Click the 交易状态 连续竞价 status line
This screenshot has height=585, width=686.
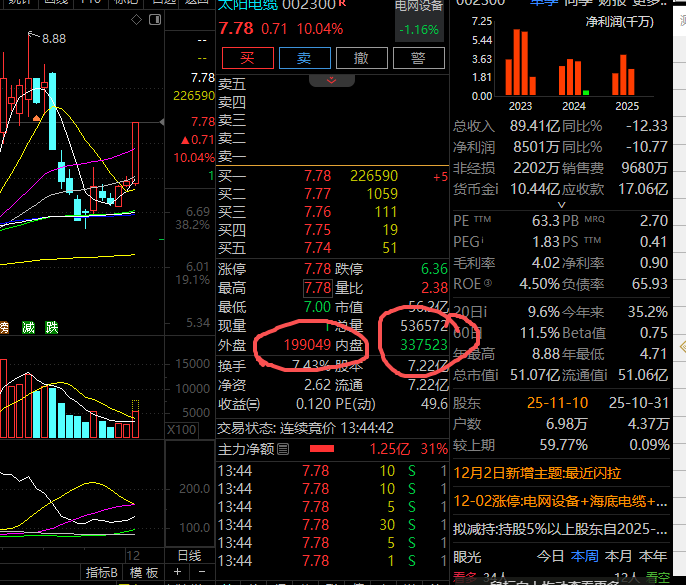(x=305, y=427)
